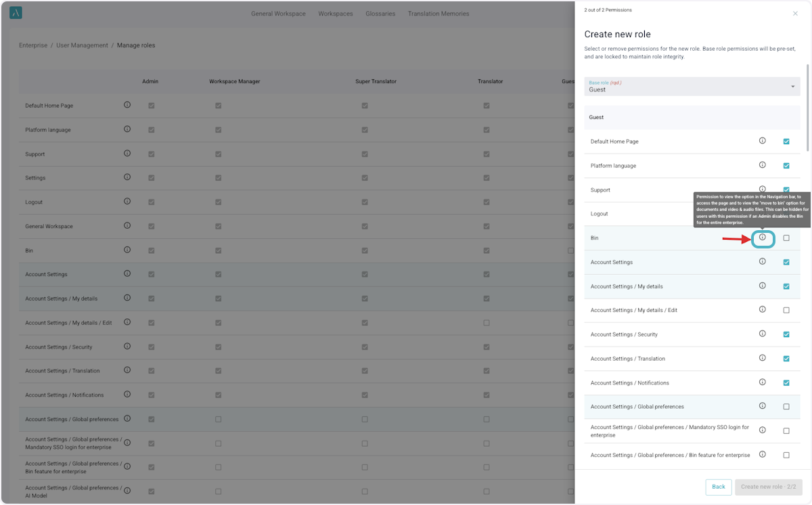
Task: Enable Account Settings / My details / Edit checkbox
Action: 786,310
